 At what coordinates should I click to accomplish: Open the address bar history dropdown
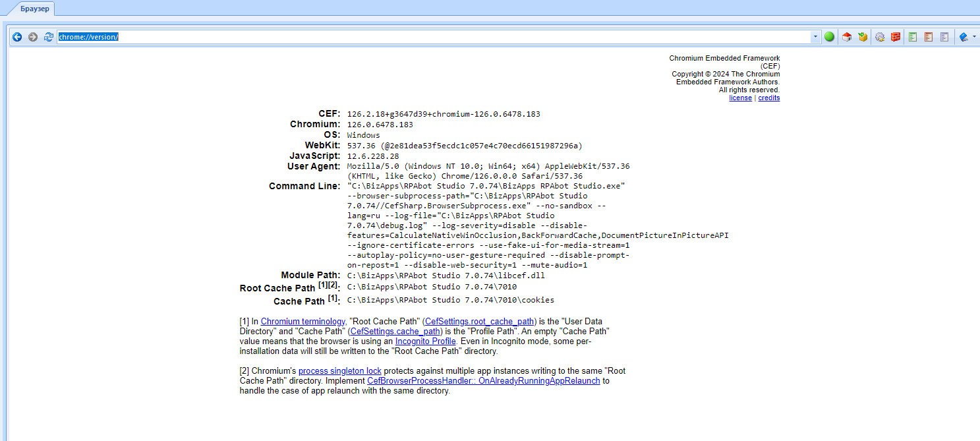pos(816,37)
